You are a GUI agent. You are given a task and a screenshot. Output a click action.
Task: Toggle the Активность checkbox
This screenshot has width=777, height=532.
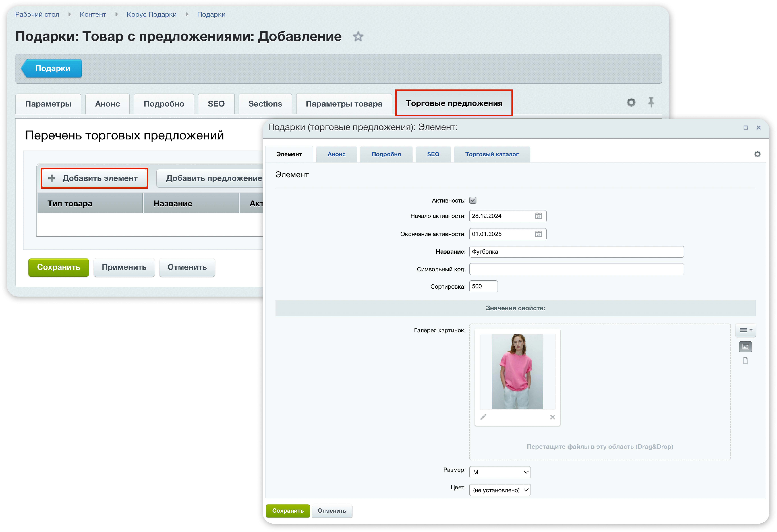[473, 200]
